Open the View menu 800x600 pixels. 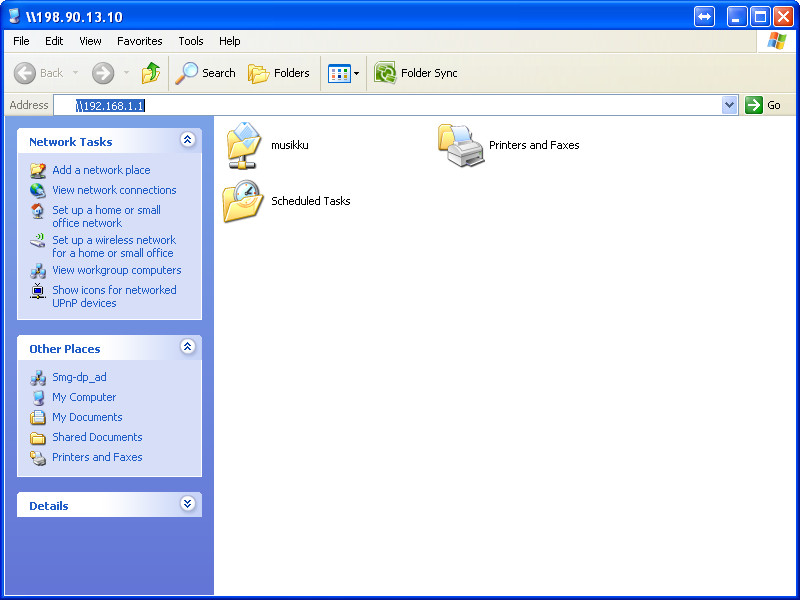click(x=90, y=41)
